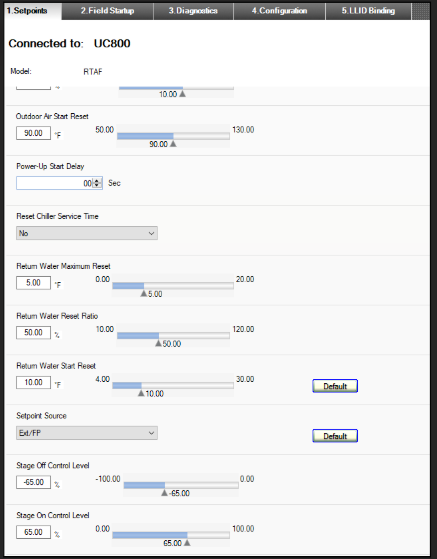Click the Stage Off Control Level value box
This screenshot has height=559, width=437.
(33, 482)
